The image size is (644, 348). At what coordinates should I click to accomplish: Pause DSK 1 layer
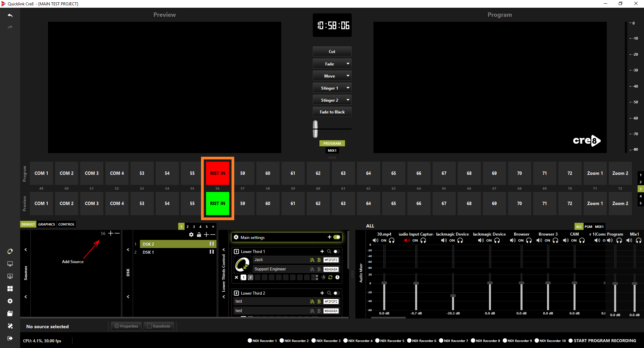coord(212,252)
